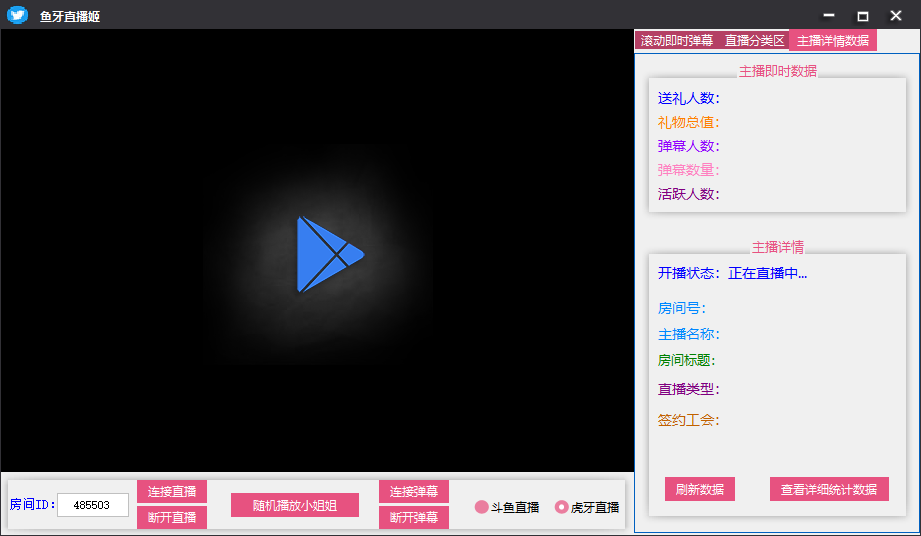Click the 房间标题 label
Screen dimensions: 921x536
tap(686, 360)
